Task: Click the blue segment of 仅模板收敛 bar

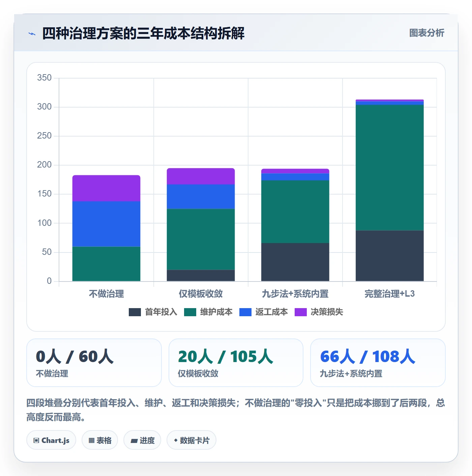Action: coord(201,197)
